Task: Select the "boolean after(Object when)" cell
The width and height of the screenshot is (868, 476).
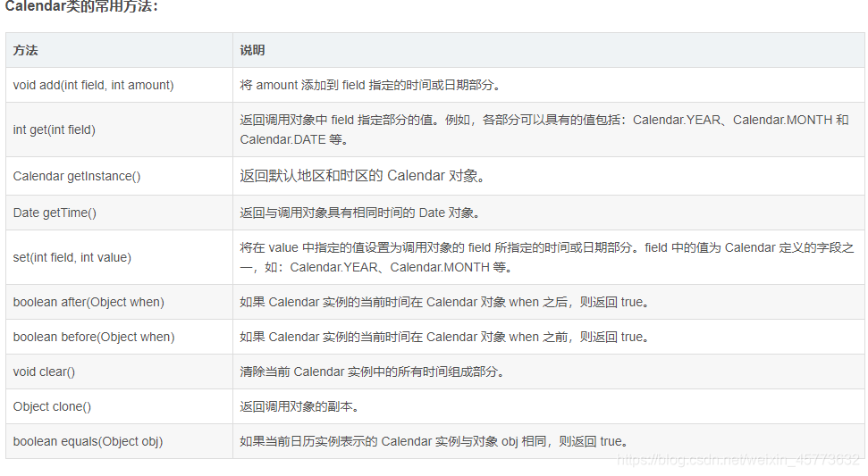Action: pos(119,303)
